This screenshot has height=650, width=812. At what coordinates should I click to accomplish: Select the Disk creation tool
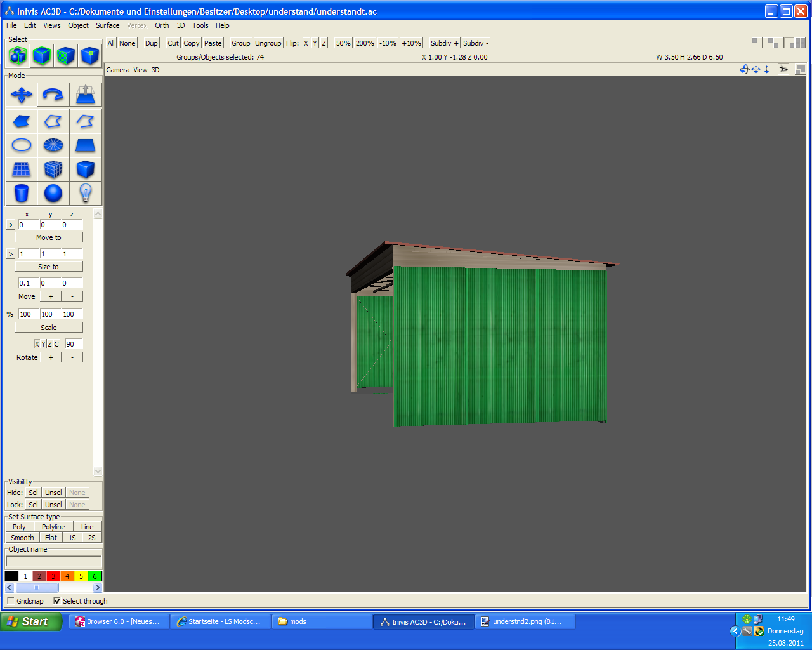pos(53,145)
